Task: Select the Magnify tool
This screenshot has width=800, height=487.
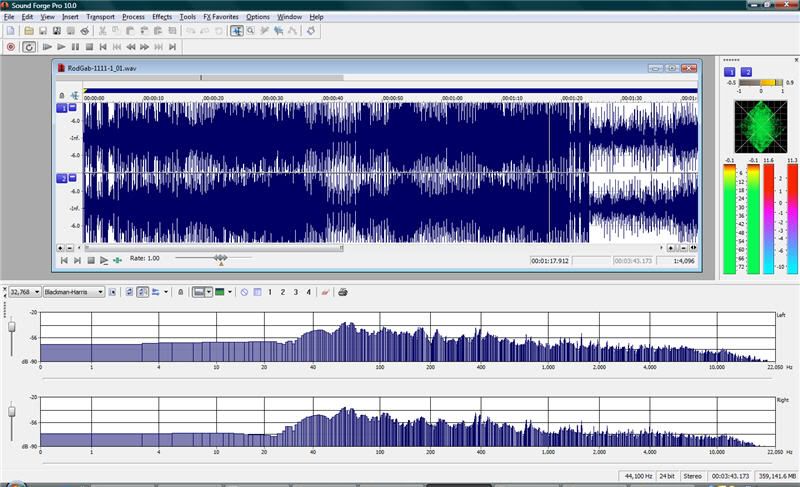Action: 251,31
